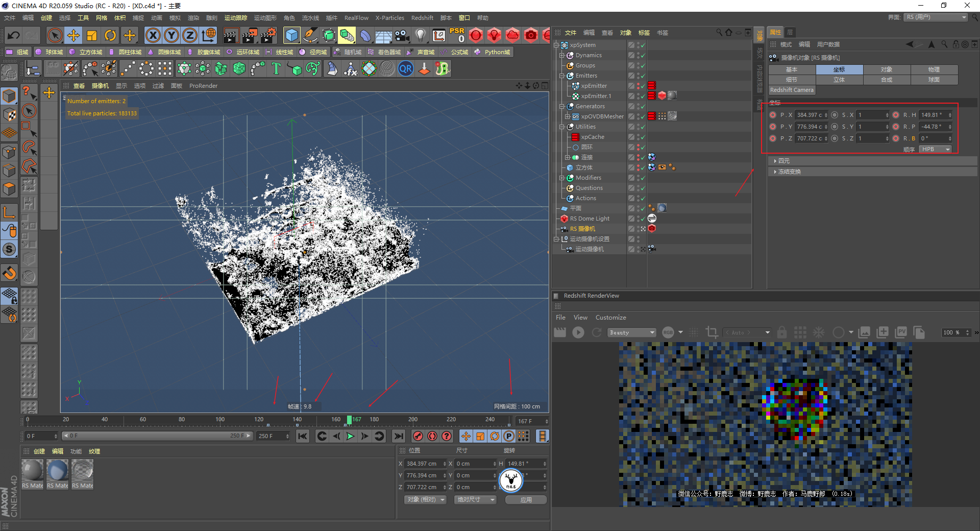Add a Cube primitive object

[291, 35]
